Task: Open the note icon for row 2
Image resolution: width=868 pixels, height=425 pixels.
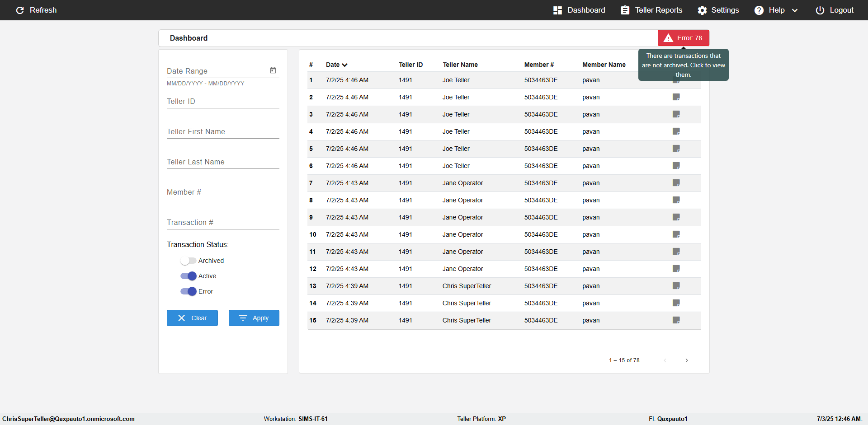Action: [x=676, y=97]
